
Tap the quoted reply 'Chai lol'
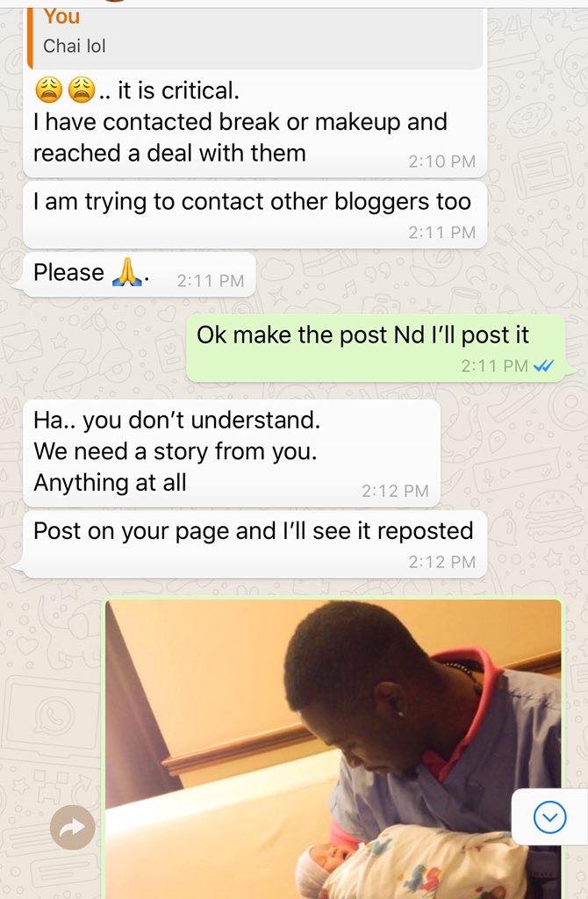(x=255, y=38)
